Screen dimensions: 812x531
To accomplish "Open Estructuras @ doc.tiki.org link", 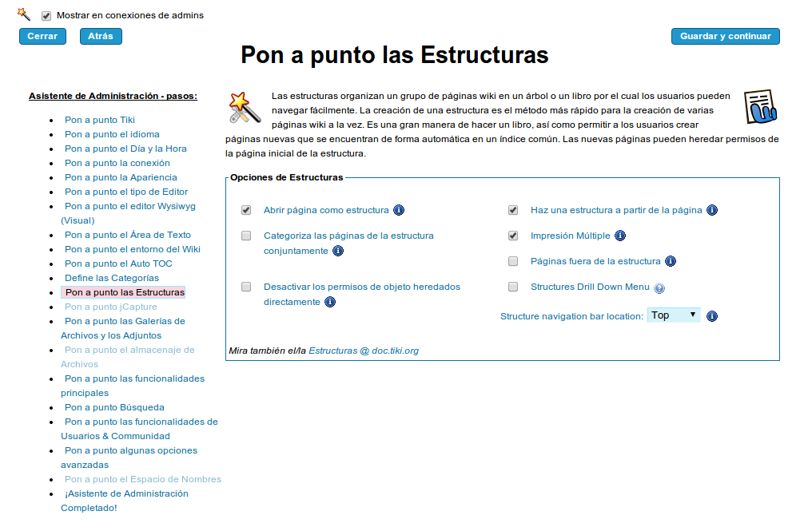I will [x=364, y=351].
